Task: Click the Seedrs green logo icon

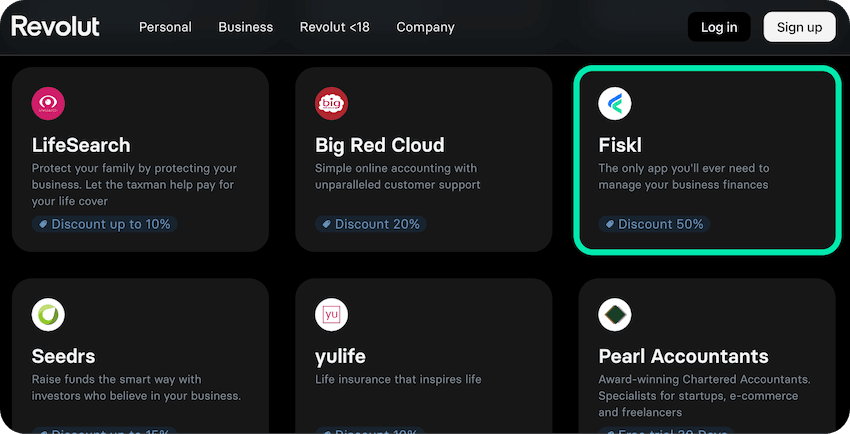Action: pyautogui.click(x=48, y=315)
